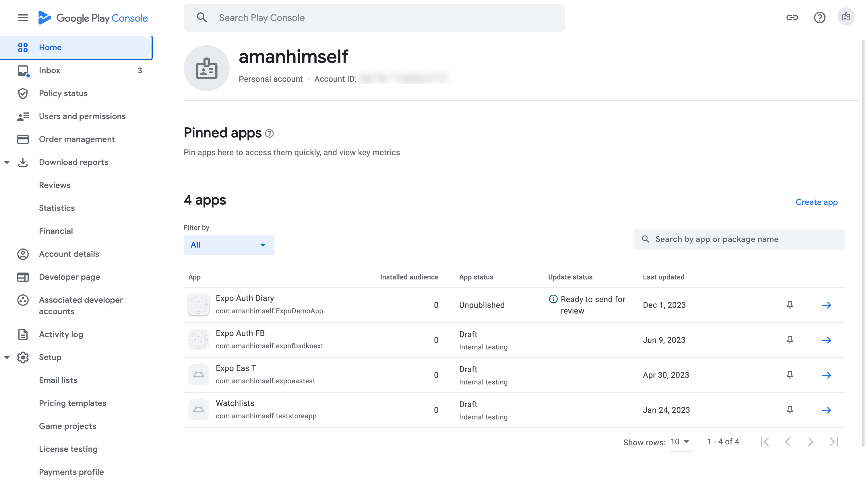Open Expo Auth FB app name

(x=240, y=333)
